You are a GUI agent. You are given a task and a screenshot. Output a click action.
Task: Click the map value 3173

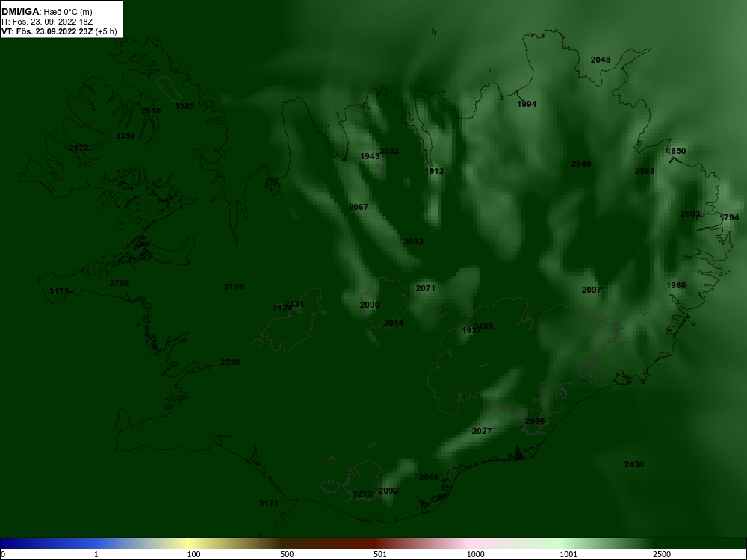59,291
